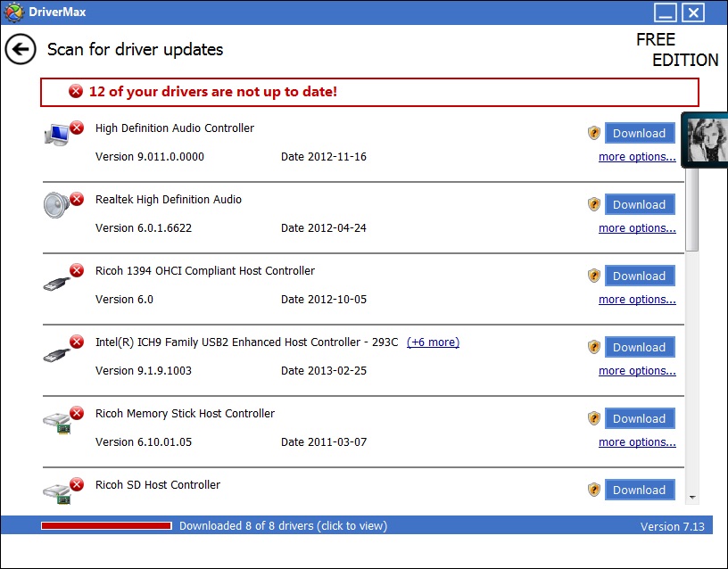Click Version 6.0.1.6622 text

(x=144, y=228)
